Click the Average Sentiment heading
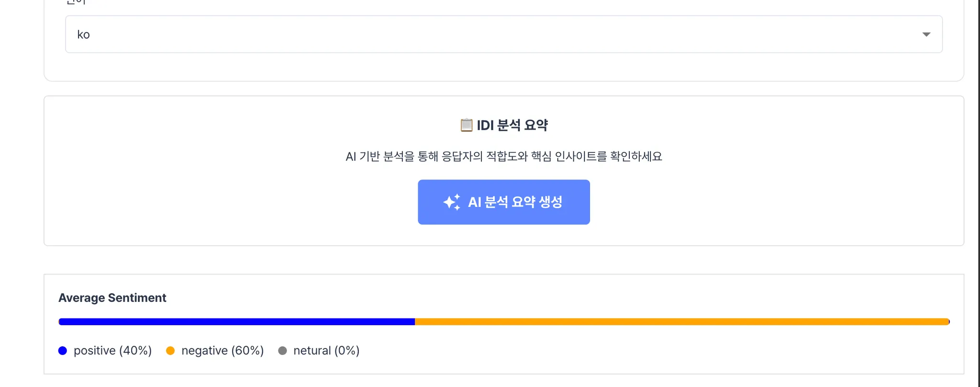The width and height of the screenshot is (980, 387). point(112,298)
